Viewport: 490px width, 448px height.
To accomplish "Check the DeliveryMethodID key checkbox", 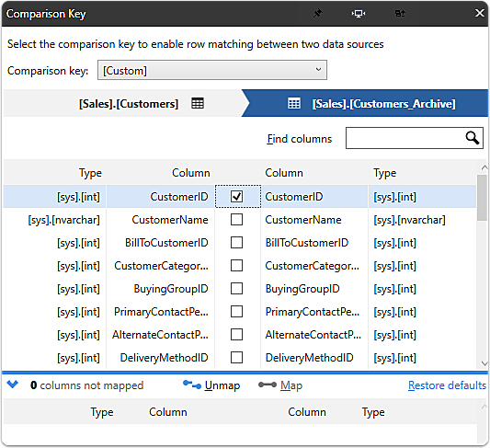I will 236,358.
